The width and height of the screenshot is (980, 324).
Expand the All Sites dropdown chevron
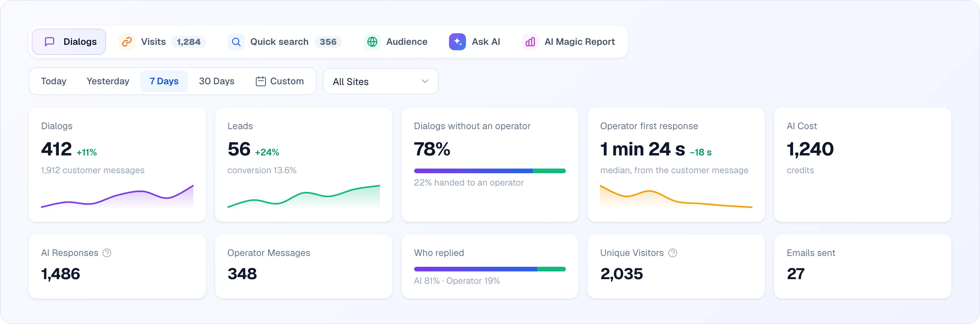(425, 81)
